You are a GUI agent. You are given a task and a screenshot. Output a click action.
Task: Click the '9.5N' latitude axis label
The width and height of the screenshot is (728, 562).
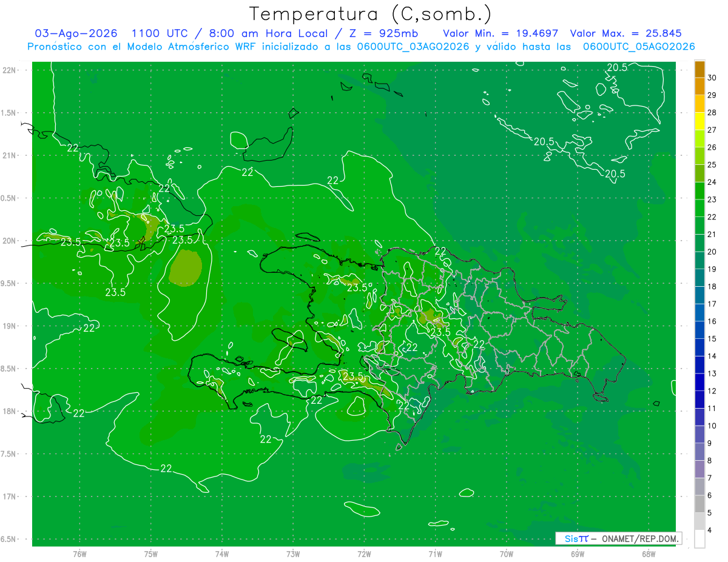tap(10, 283)
